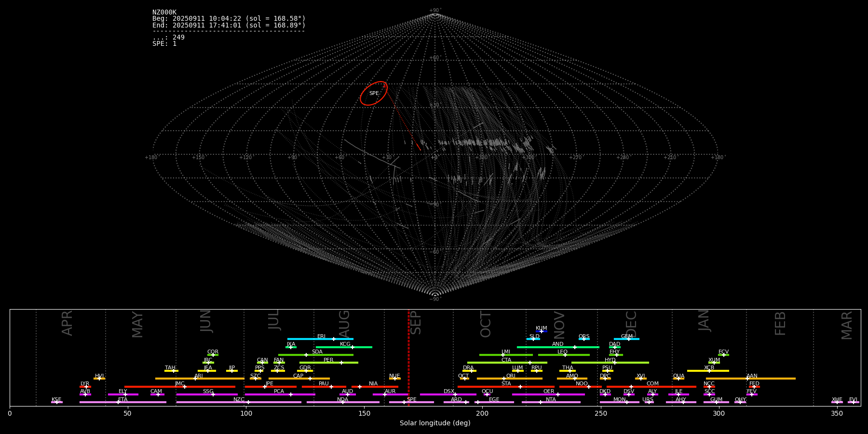Select the PER shower bar
Screen dimensions: 868x434
click(329, 363)
